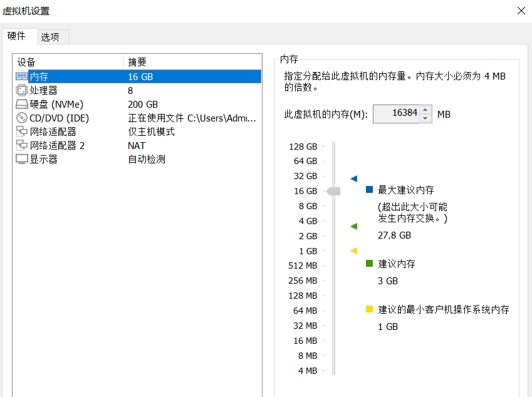Click the blue maximum recommended memory marker
The image size is (532, 397).
click(354, 178)
